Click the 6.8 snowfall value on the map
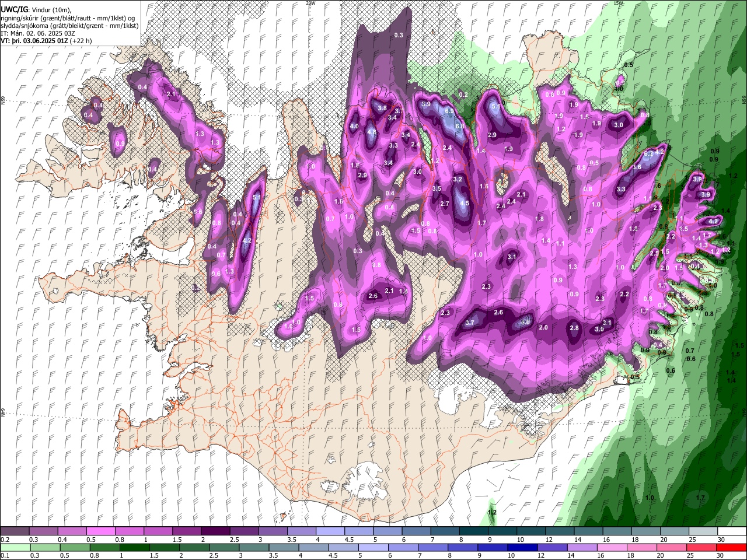The width and height of the screenshot is (747, 560). [x=459, y=126]
